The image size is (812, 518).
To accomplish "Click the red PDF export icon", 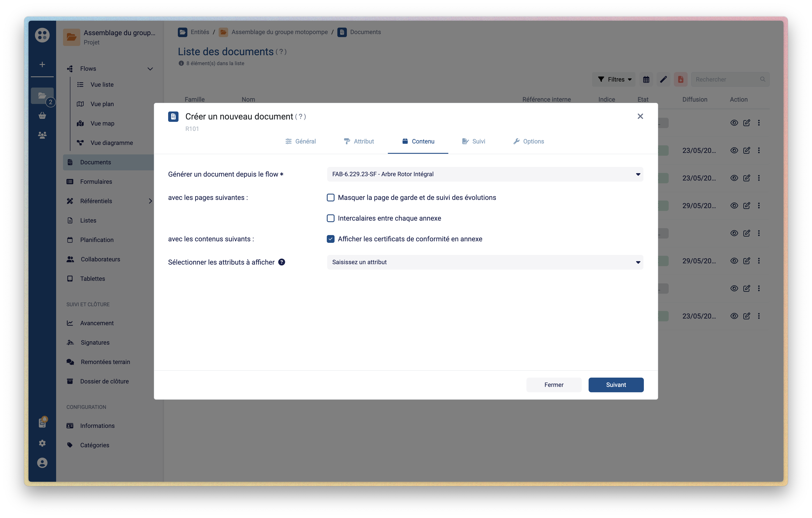I will coord(681,80).
